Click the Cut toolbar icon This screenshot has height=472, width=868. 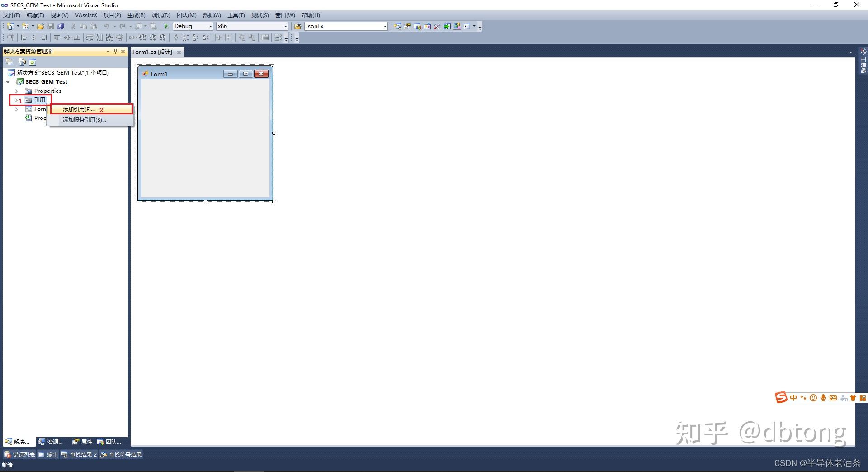click(73, 26)
